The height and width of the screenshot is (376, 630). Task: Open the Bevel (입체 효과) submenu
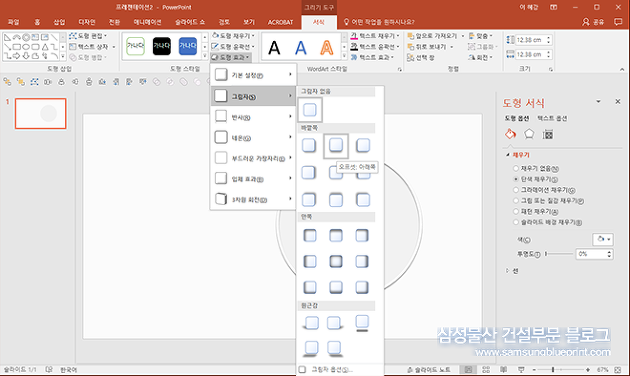(253, 179)
